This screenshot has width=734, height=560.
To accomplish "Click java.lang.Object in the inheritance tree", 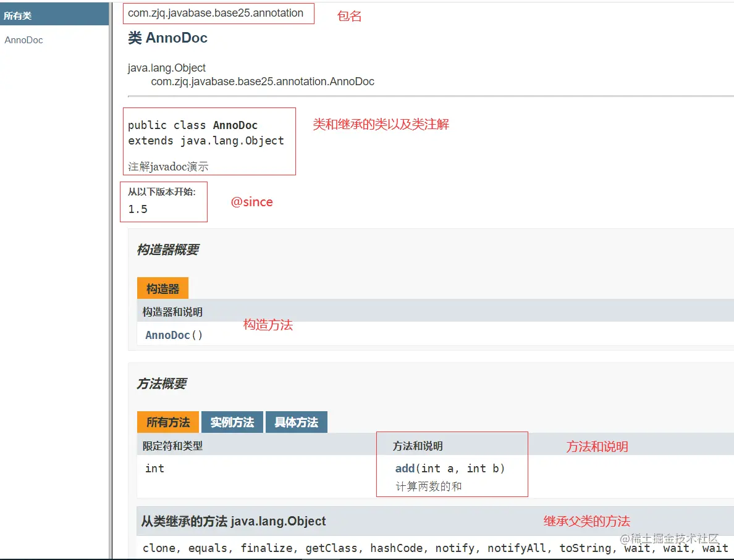I will [x=167, y=68].
